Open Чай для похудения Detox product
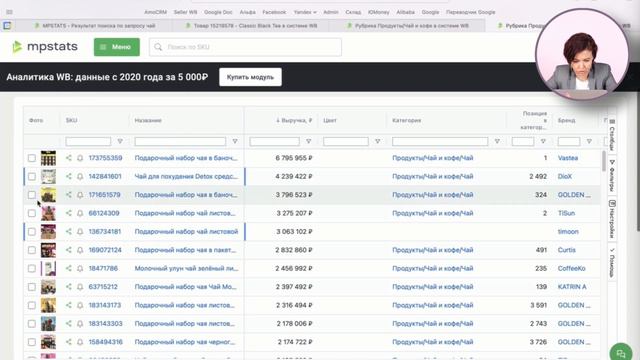 (186, 176)
